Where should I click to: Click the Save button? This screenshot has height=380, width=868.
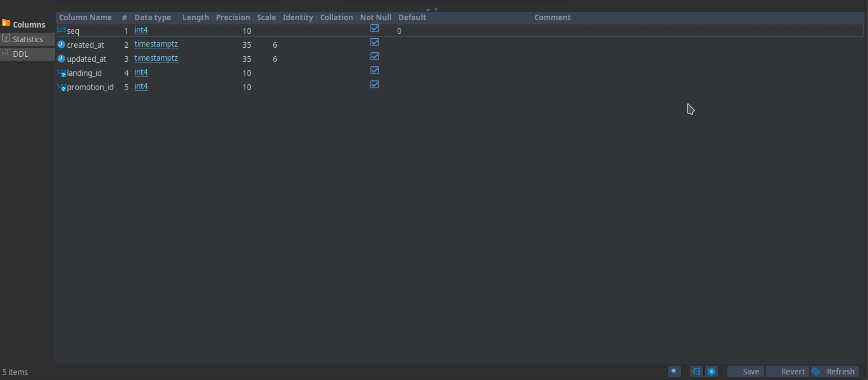coord(746,372)
